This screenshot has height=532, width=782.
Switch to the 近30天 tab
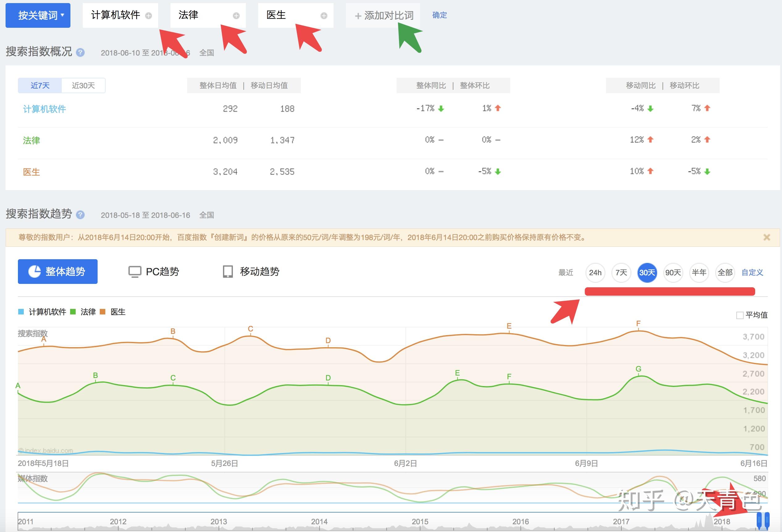click(83, 85)
